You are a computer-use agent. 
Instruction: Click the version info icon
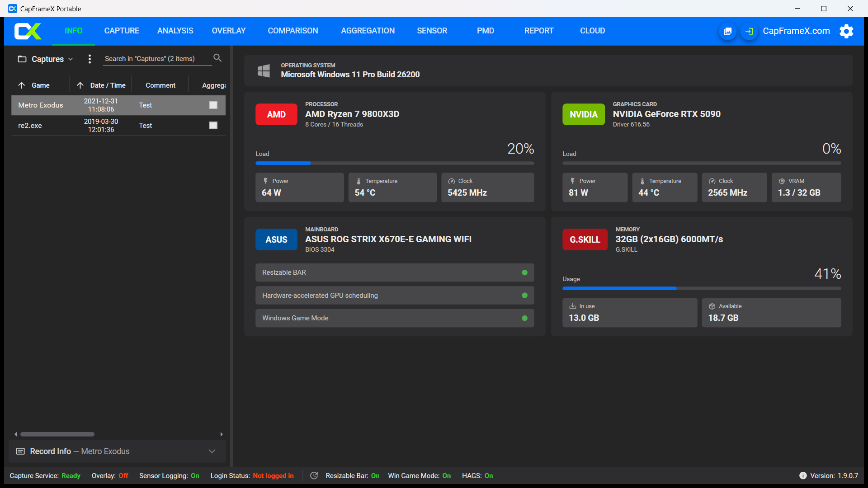[803, 475]
